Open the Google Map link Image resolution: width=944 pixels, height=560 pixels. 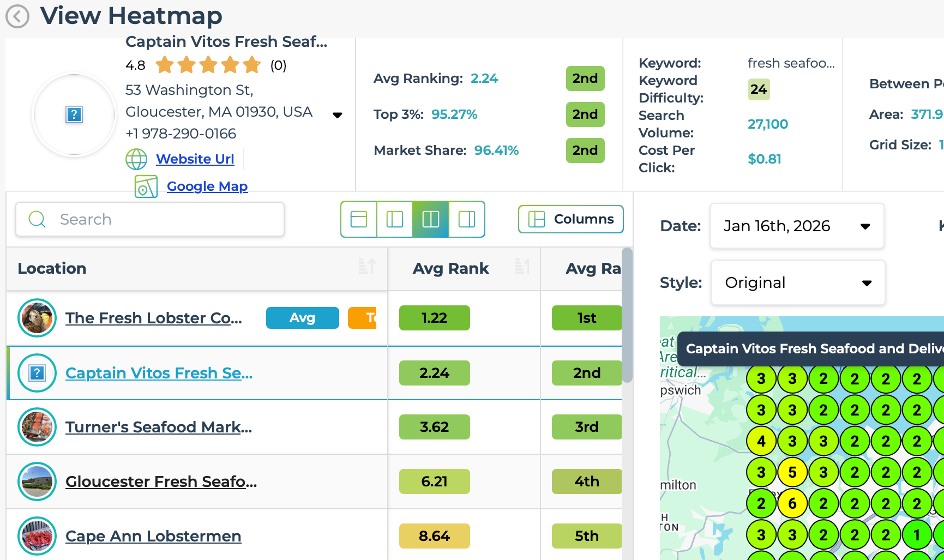point(207,186)
